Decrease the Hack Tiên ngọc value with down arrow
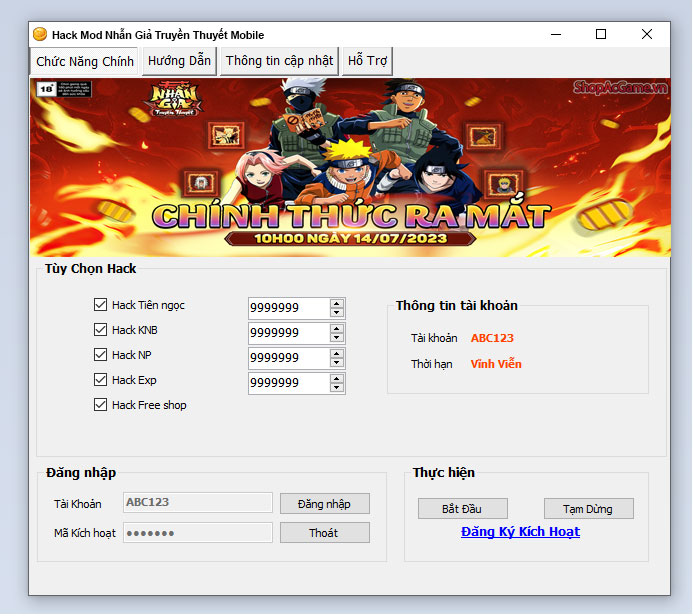693x616 pixels. click(x=337, y=312)
